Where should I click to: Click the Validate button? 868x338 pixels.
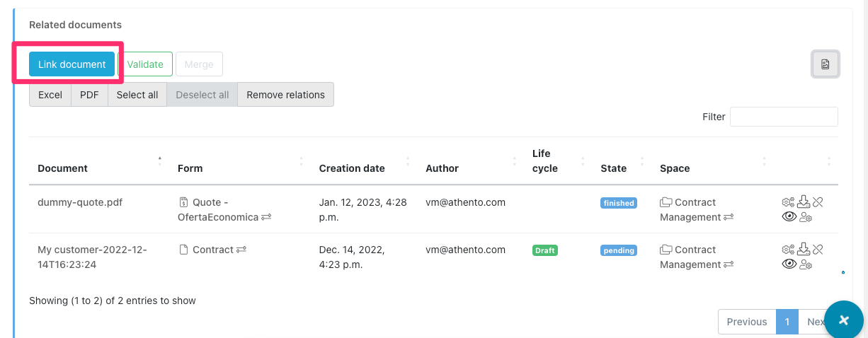pos(145,64)
